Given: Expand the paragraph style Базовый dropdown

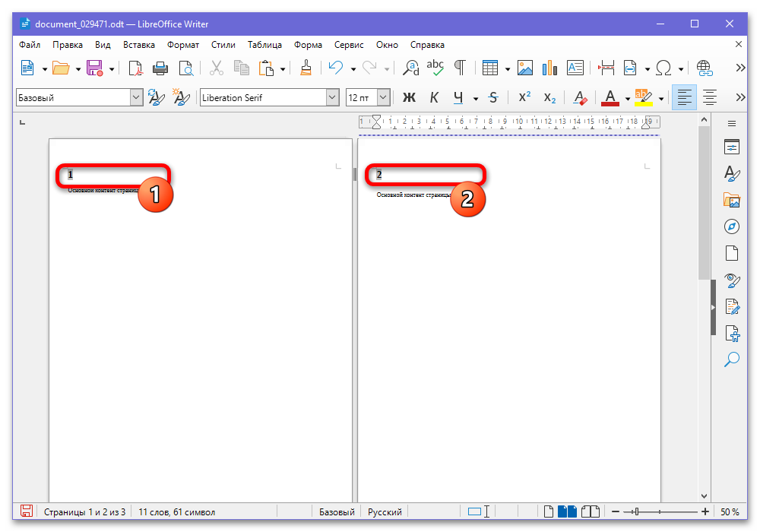Looking at the screenshot, I should 136,98.
